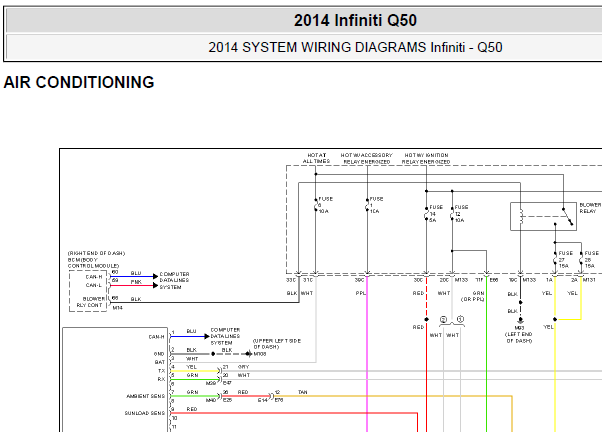Click the 'M39' connector label
The width and height of the screenshot is (602, 432).
coord(211,383)
